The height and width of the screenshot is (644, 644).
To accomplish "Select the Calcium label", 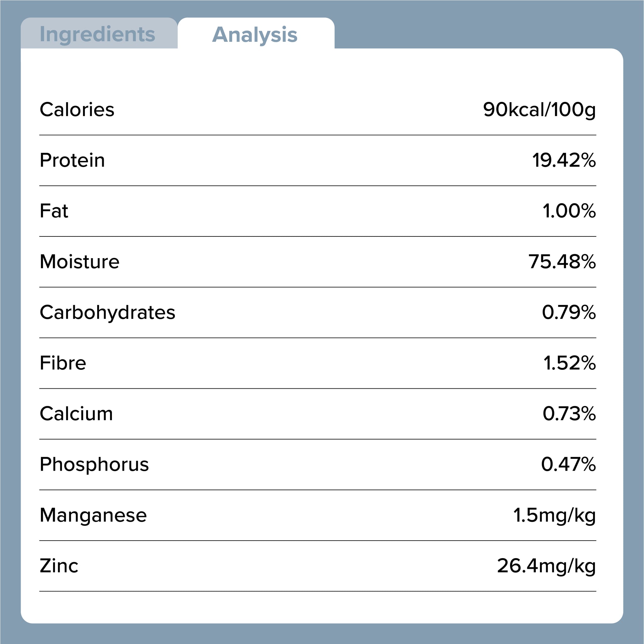I will pos(76,414).
